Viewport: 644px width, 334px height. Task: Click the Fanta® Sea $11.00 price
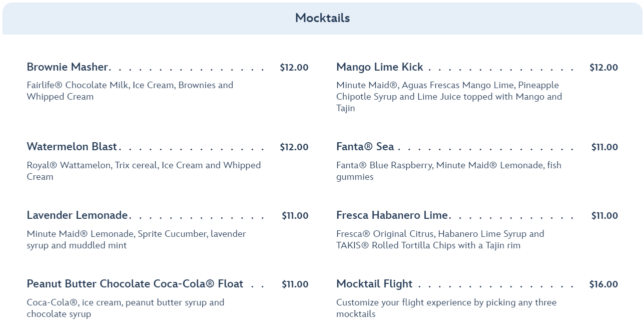point(604,147)
